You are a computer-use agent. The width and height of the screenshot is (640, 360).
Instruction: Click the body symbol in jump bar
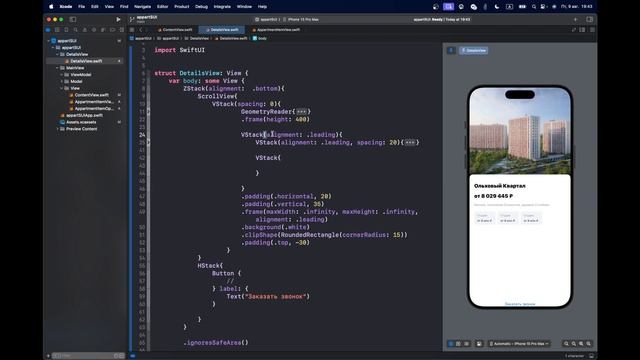coord(260,38)
